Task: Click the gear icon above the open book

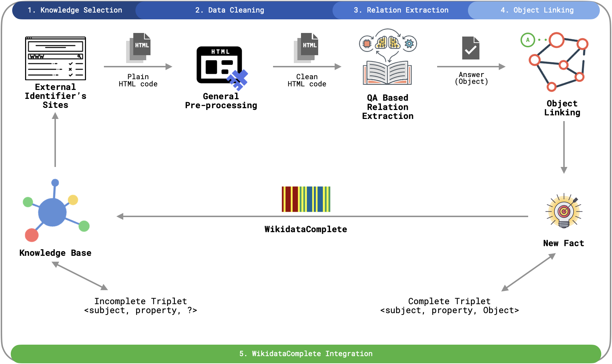Action: pos(409,44)
